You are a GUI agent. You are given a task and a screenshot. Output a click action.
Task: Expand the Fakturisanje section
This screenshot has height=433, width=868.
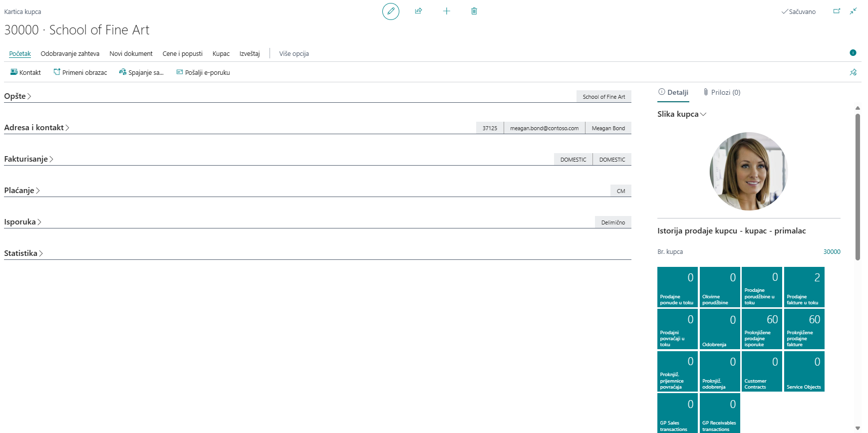click(x=28, y=159)
